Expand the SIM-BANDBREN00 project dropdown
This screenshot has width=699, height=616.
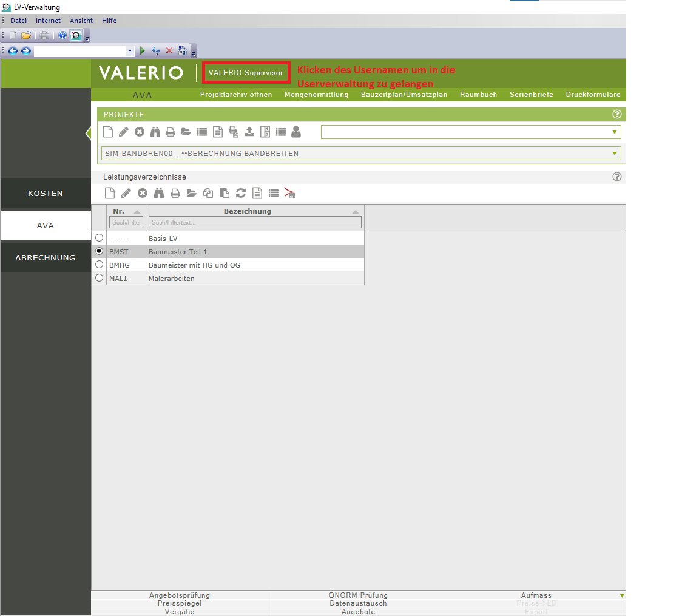(614, 154)
